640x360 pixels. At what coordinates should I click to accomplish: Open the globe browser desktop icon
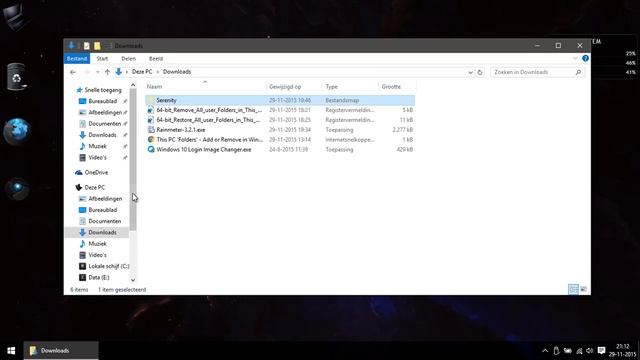[16, 131]
